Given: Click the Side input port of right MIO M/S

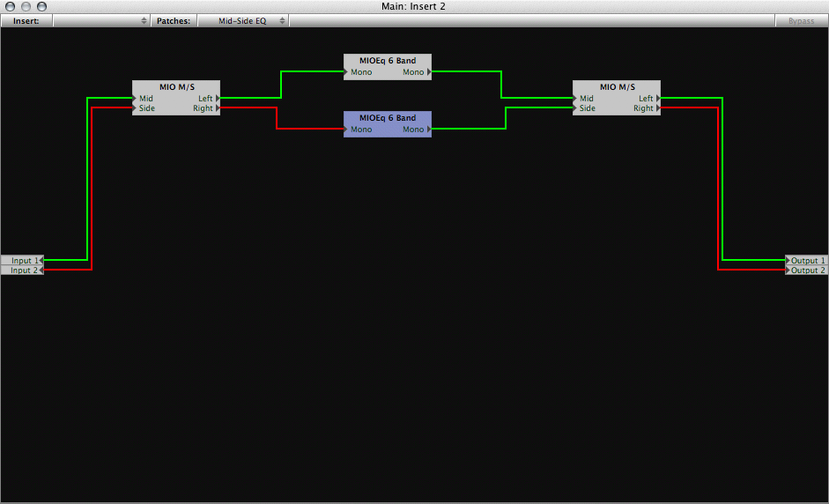Looking at the screenshot, I should 575,107.
